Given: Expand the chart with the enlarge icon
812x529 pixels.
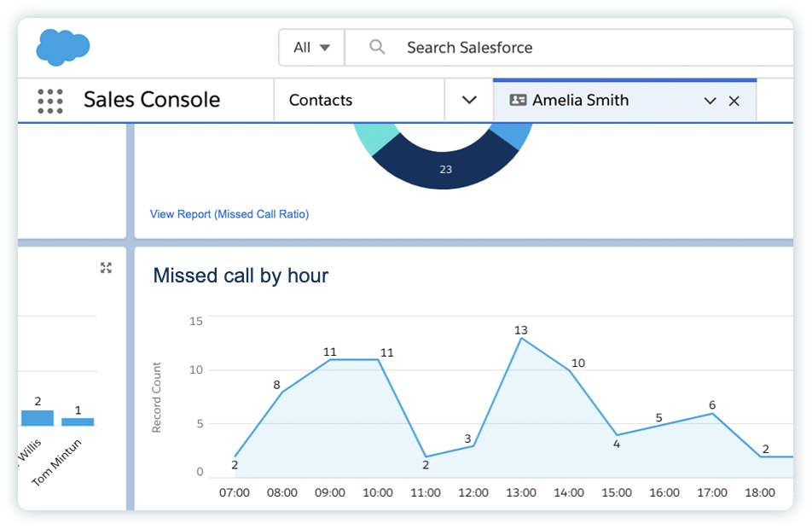Looking at the screenshot, I should coord(106,268).
